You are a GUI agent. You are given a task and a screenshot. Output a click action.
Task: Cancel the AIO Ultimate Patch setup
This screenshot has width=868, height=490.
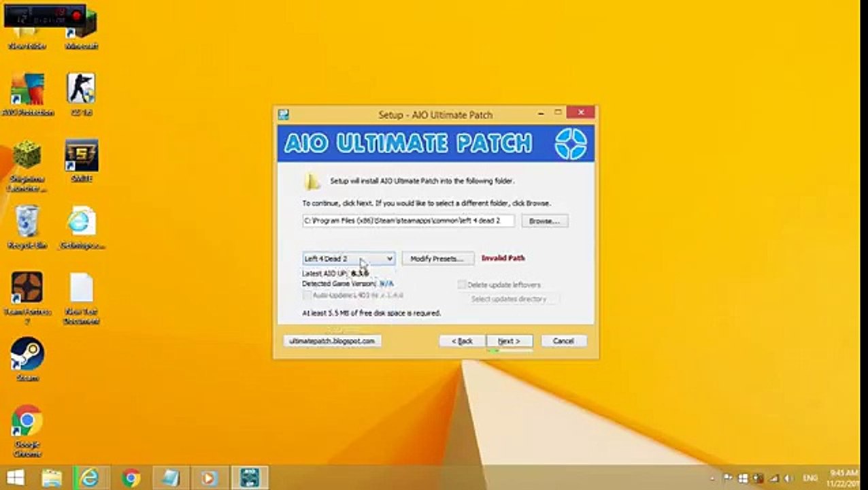(563, 341)
